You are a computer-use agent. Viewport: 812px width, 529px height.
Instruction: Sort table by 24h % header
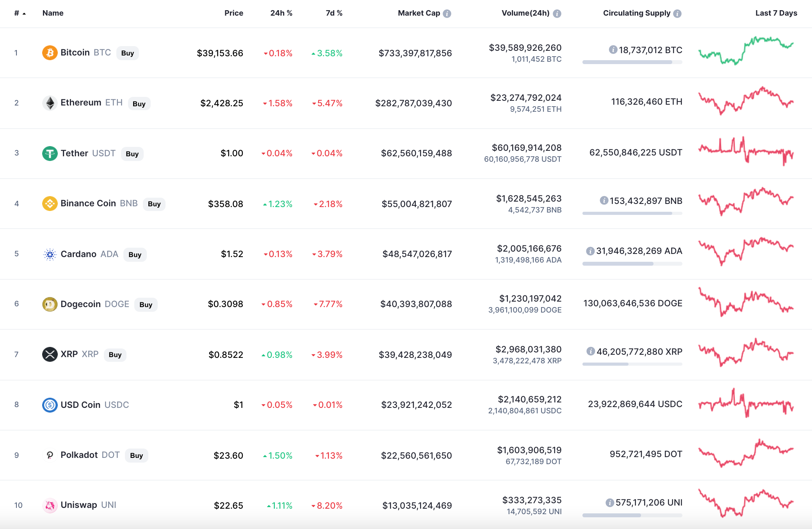tap(281, 13)
